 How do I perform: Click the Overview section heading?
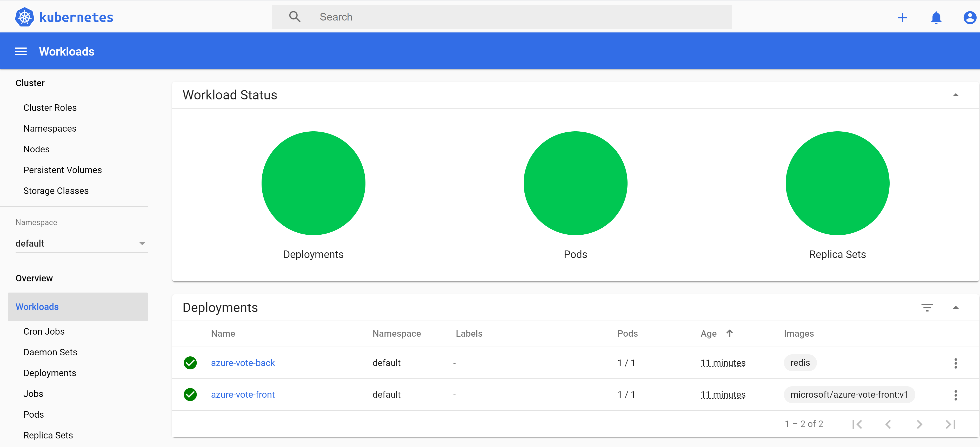(34, 278)
